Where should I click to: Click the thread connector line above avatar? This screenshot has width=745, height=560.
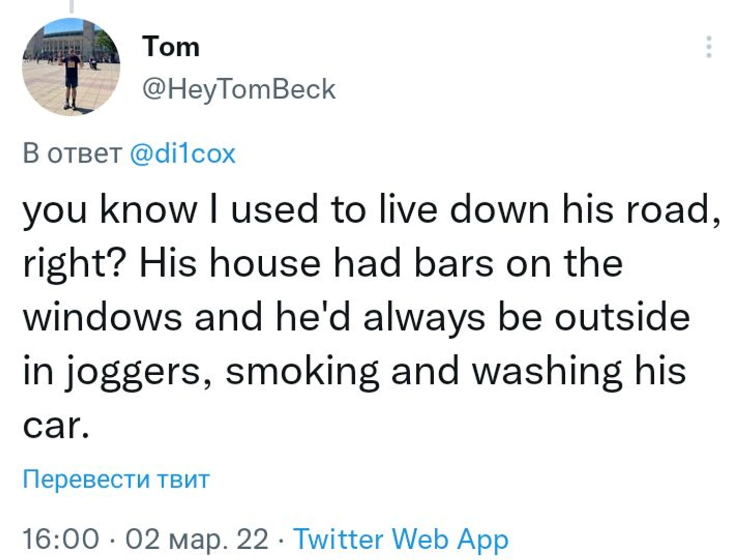pyautogui.click(x=71, y=6)
